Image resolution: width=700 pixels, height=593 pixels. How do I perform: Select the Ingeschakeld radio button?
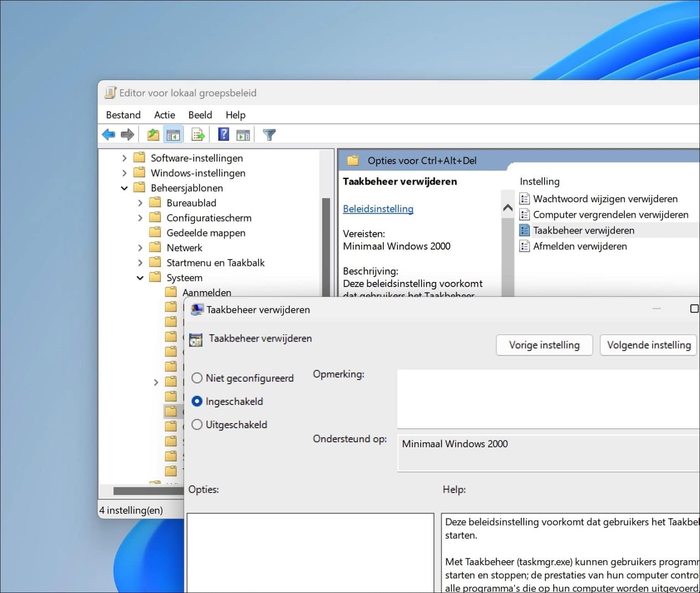197,401
